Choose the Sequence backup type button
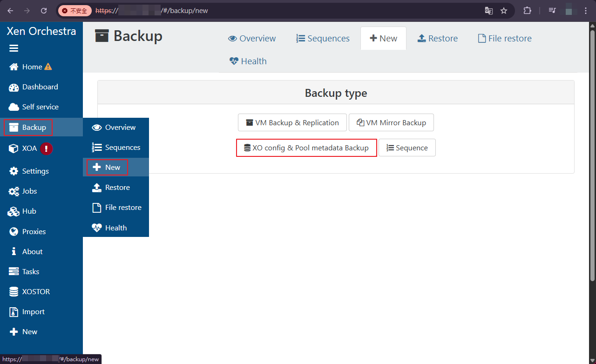596x364 pixels. click(x=407, y=148)
